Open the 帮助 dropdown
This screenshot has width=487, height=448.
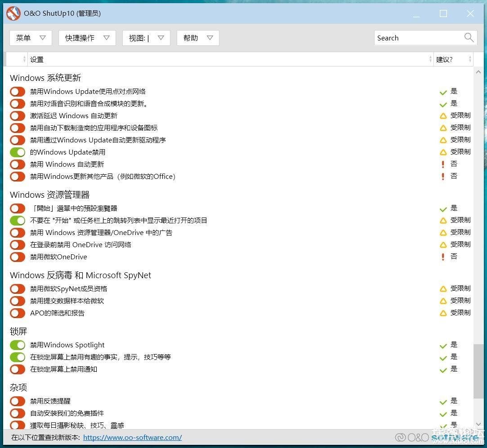(x=198, y=38)
